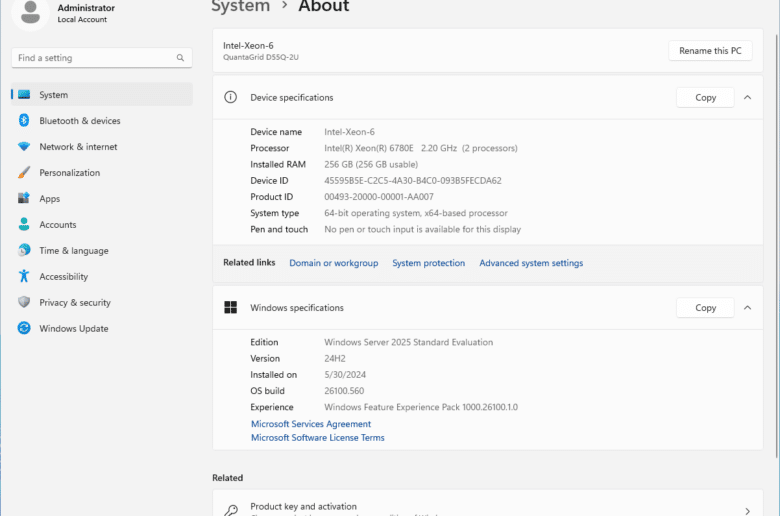Image resolution: width=780 pixels, height=516 pixels.
Task: Navigate to Accounts settings
Action: 102,224
